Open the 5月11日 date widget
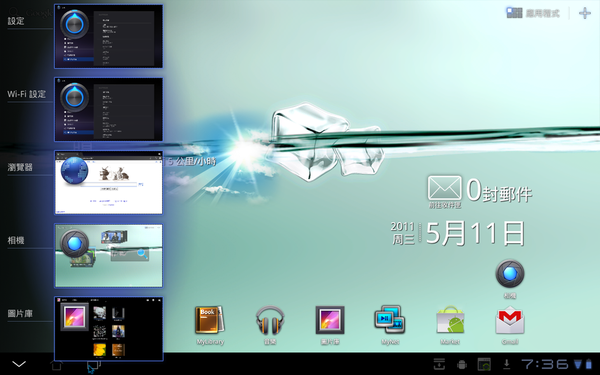Viewport: 600px width, 375px height. click(x=475, y=233)
